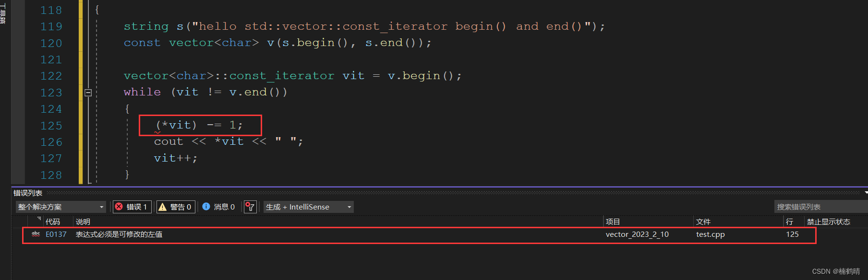The width and height of the screenshot is (868, 280).
Task: Open the 整个解决方案 scope dropdown
Action: click(x=60, y=207)
